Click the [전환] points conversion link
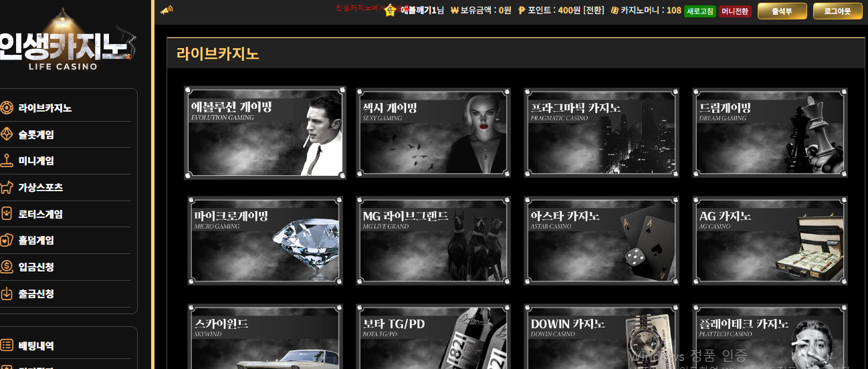This screenshot has height=369, width=868. [x=593, y=11]
